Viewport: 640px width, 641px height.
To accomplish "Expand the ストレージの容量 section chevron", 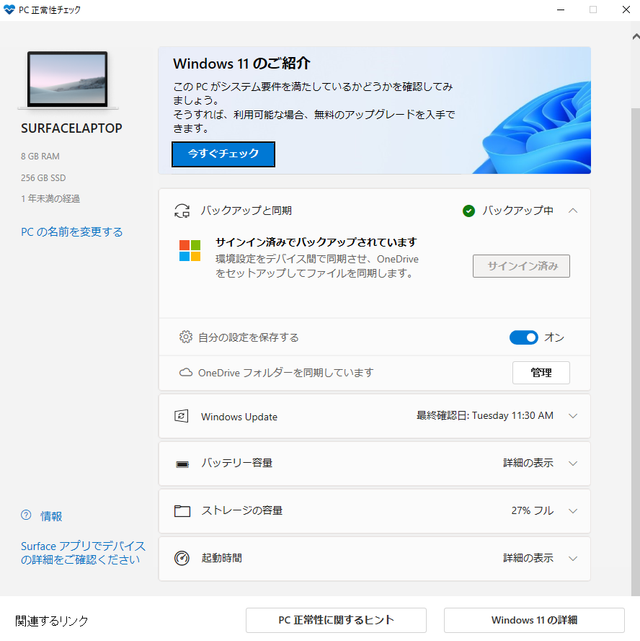I will click(x=573, y=511).
